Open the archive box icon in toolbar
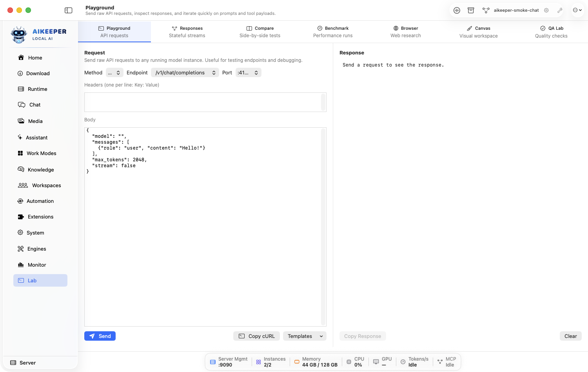This screenshot has height=372, width=588. click(471, 10)
